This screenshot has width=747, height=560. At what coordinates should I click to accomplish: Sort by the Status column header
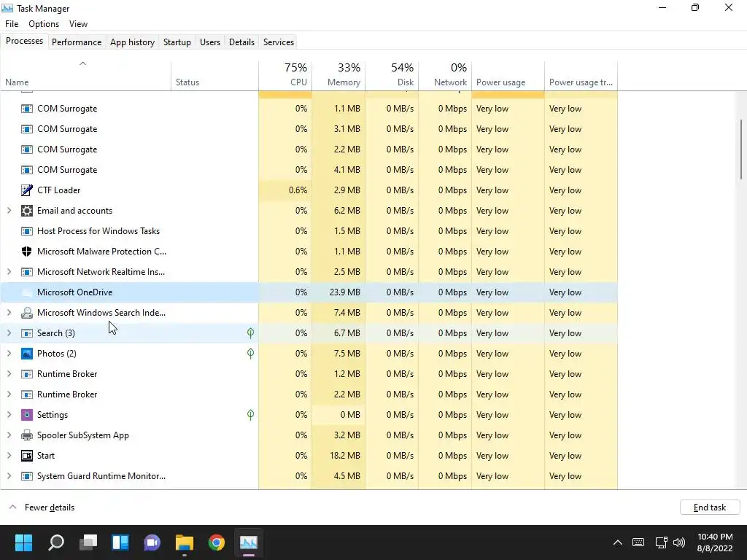pyautogui.click(x=215, y=75)
